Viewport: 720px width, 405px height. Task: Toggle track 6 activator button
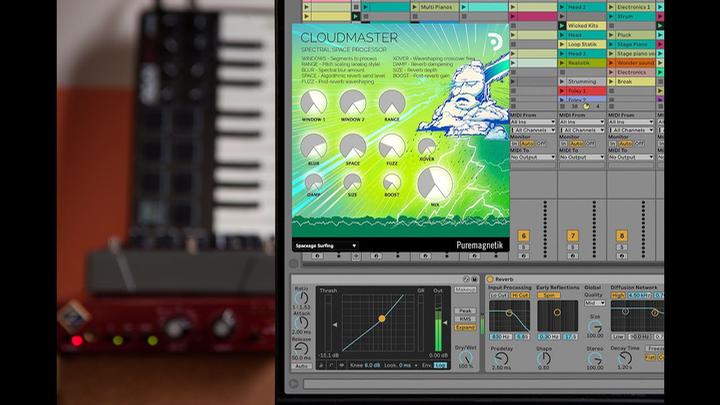(x=523, y=236)
